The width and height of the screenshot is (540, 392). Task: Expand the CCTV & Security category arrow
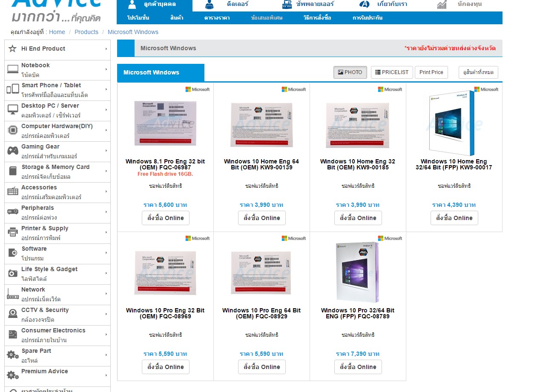click(x=106, y=315)
